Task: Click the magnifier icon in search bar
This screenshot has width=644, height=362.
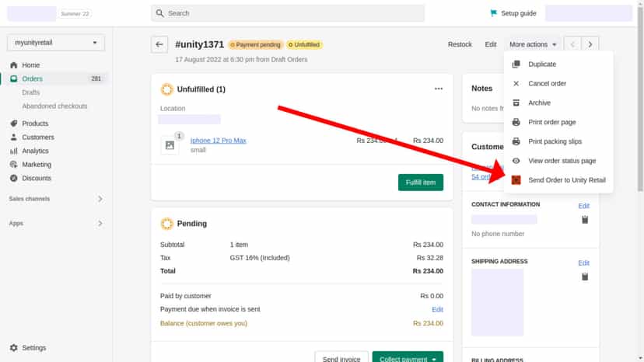Action: tap(159, 13)
